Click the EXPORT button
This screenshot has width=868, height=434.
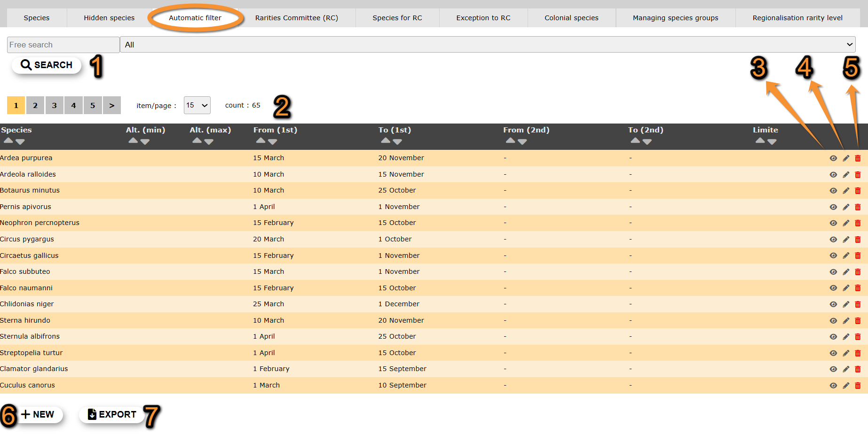[112, 414]
